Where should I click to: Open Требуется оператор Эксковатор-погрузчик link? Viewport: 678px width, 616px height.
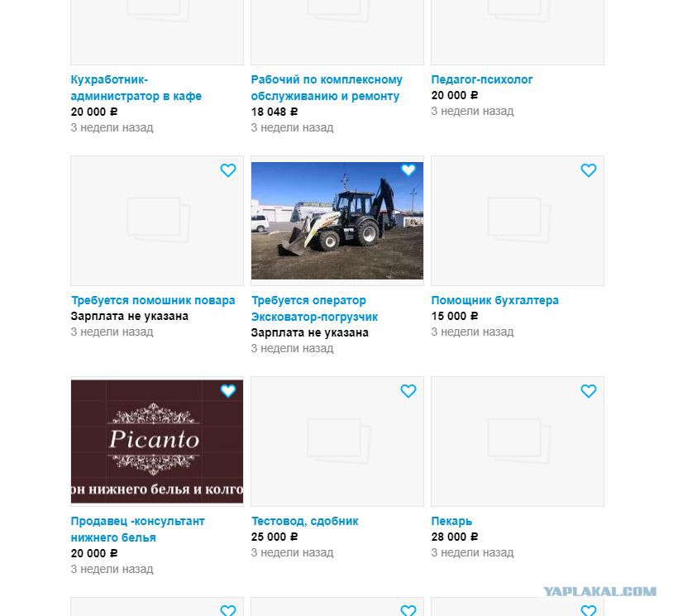[314, 308]
